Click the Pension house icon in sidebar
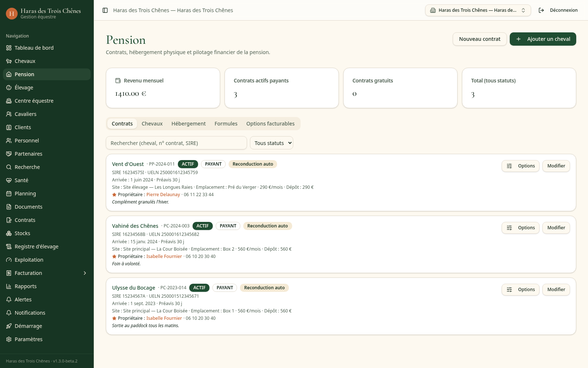The image size is (588, 368). [9, 74]
